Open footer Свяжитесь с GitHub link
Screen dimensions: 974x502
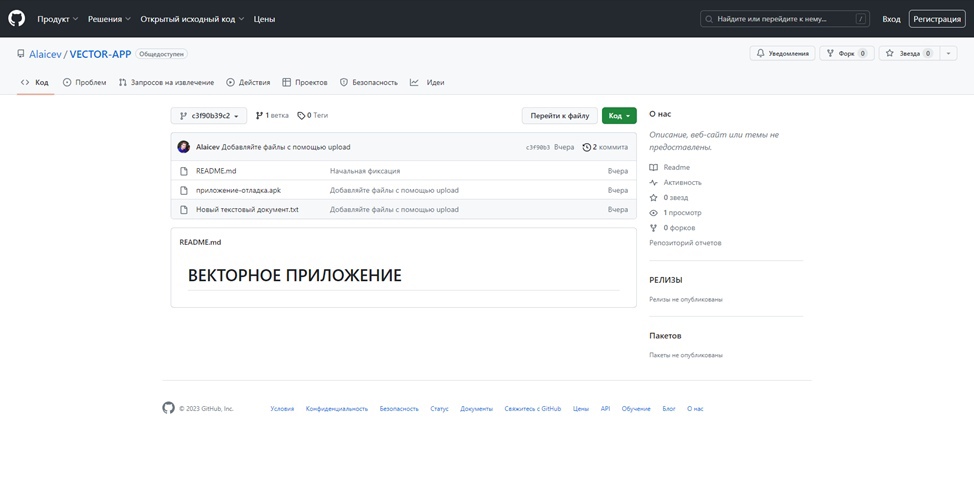point(532,409)
